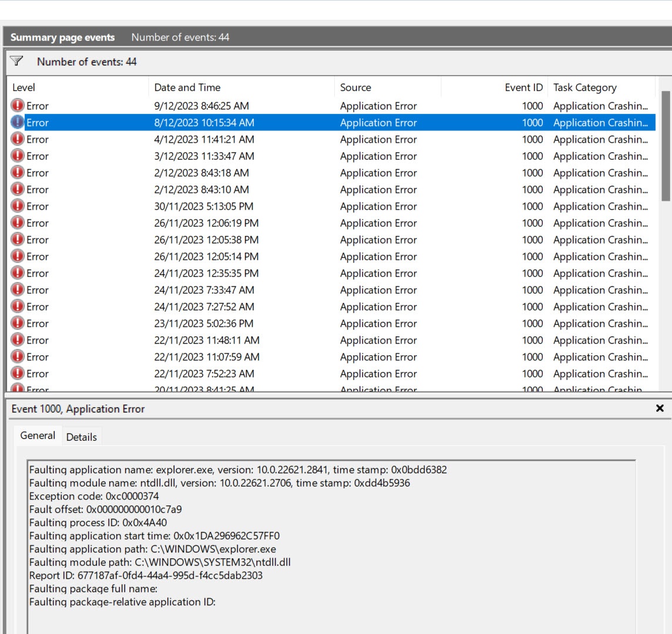This screenshot has width=672, height=634.
Task: Click error icon for 26/11/2023 12:05:14 PM event
Action: 18,256
